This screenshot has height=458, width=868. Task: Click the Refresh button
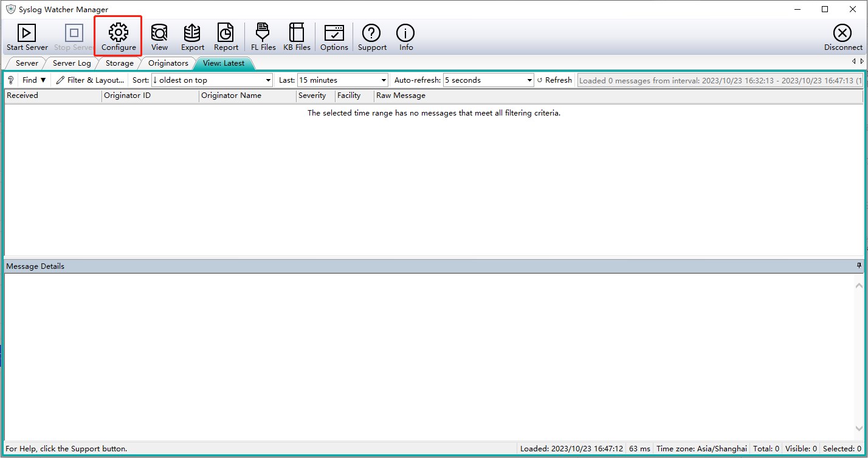[554, 80]
